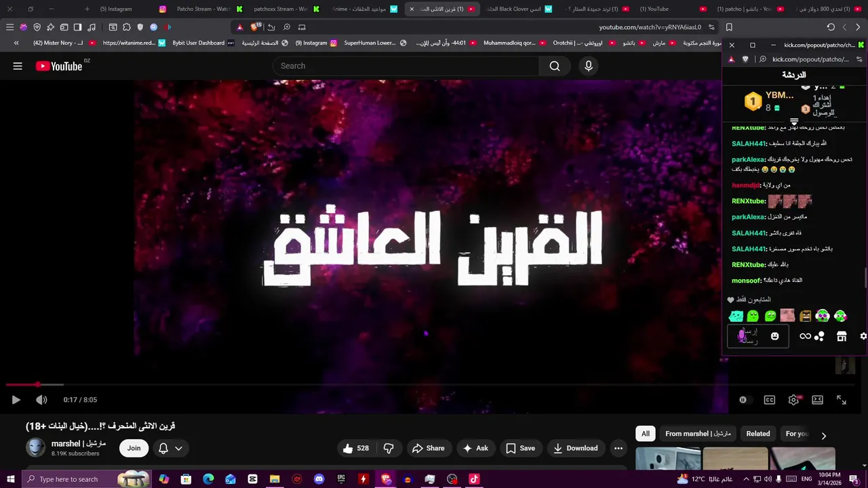Screen dimensions: 868x488
Task: Open Bybit User Dashboard bookmark
Action: point(203,43)
